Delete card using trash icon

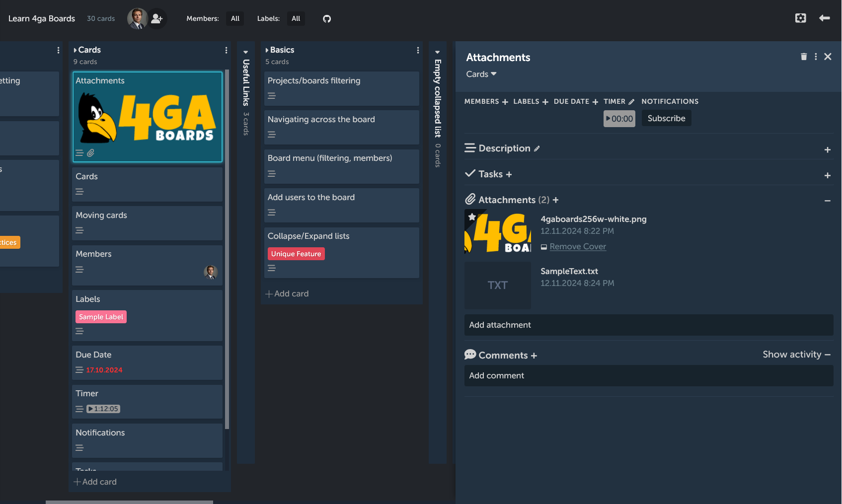point(804,57)
